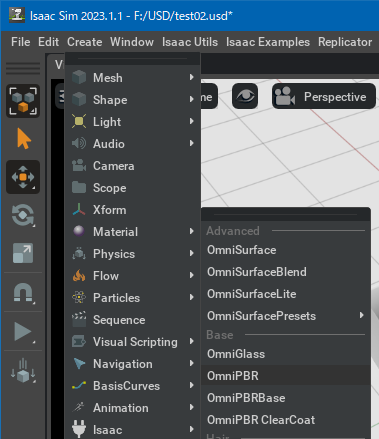The height and width of the screenshot is (439, 379).
Task: Click the Shape cube icon
Action: 79,99
